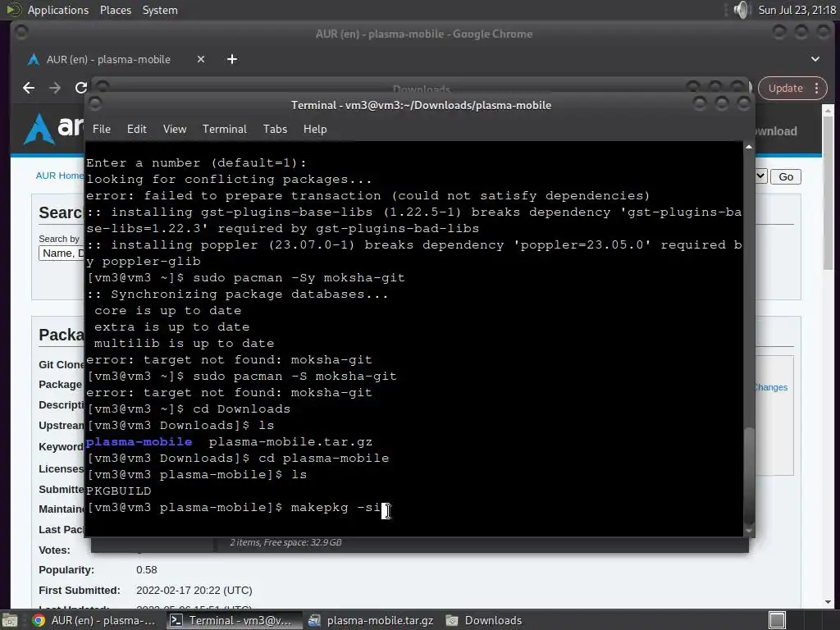Image resolution: width=840 pixels, height=630 pixels.
Task: Open Tabs menu in Terminal
Action: click(275, 129)
